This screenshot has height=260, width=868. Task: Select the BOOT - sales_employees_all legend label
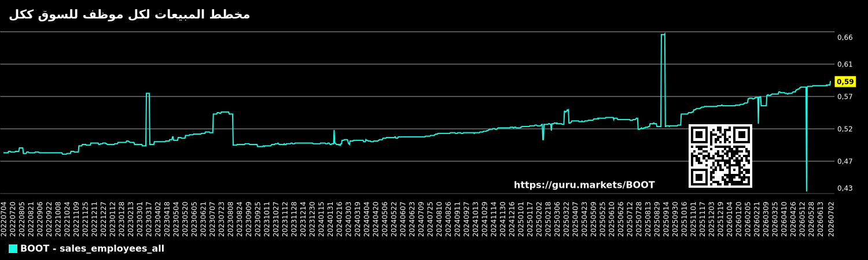point(92,249)
